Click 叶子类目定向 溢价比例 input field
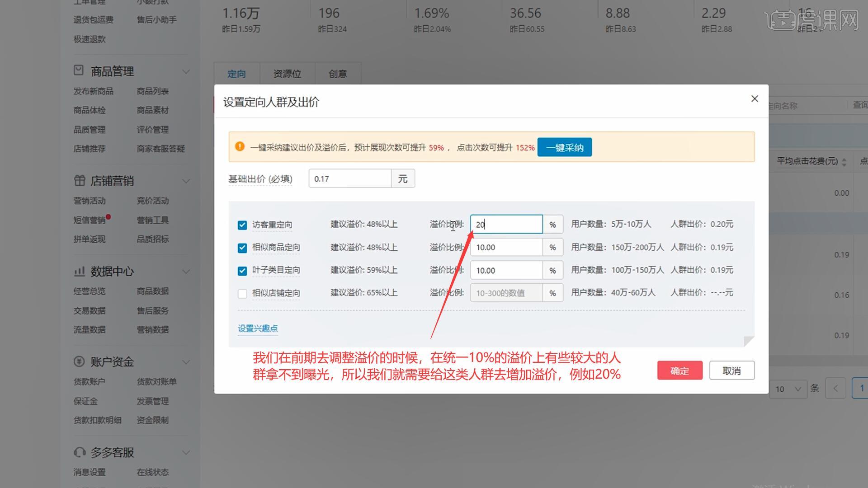The image size is (868, 488). coord(506,270)
